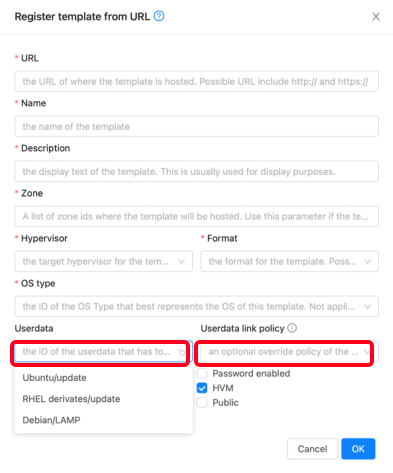Click the help question mark icon beside title
393x473 pixels.
pos(159,16)
